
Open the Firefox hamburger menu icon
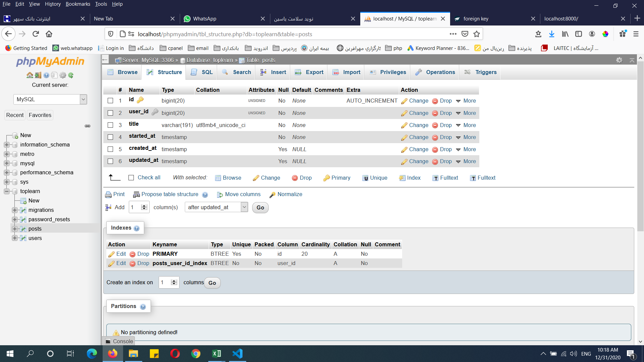tap(636, 34)
